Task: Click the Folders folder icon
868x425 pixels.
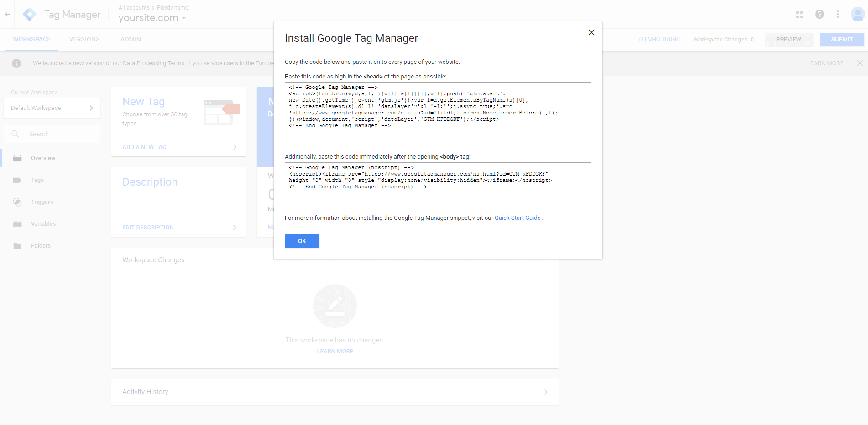Action: tap(17, 246)
